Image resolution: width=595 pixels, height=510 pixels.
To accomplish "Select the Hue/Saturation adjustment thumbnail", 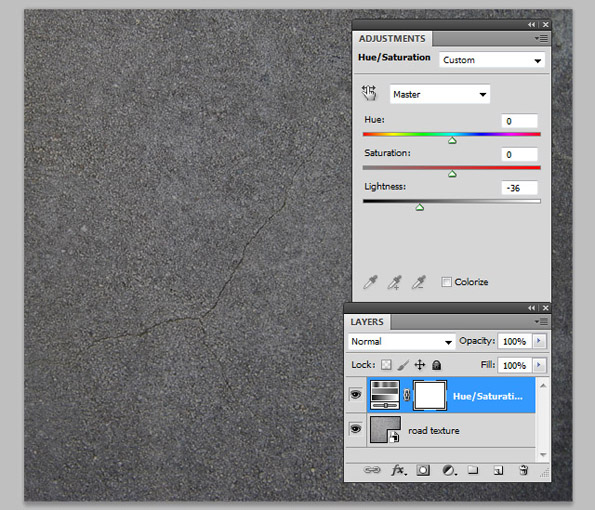I will tap(385, 395).
